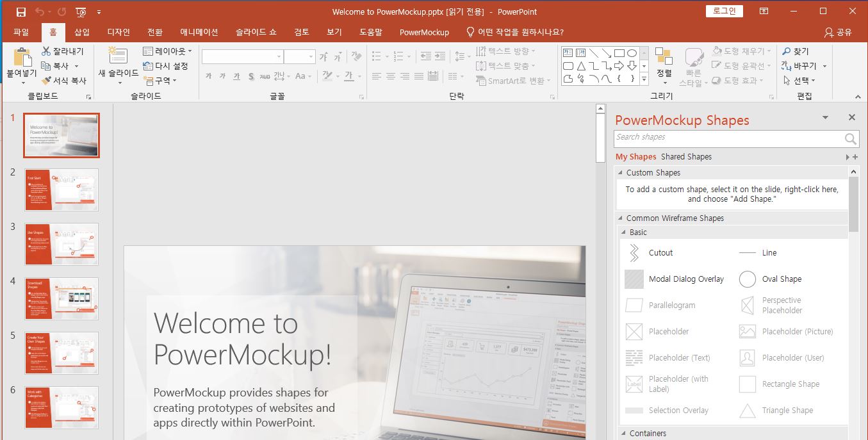Screen dimensions: 868x440
Task: Switch to Shared Shapes tab
Action: [686, 157]
